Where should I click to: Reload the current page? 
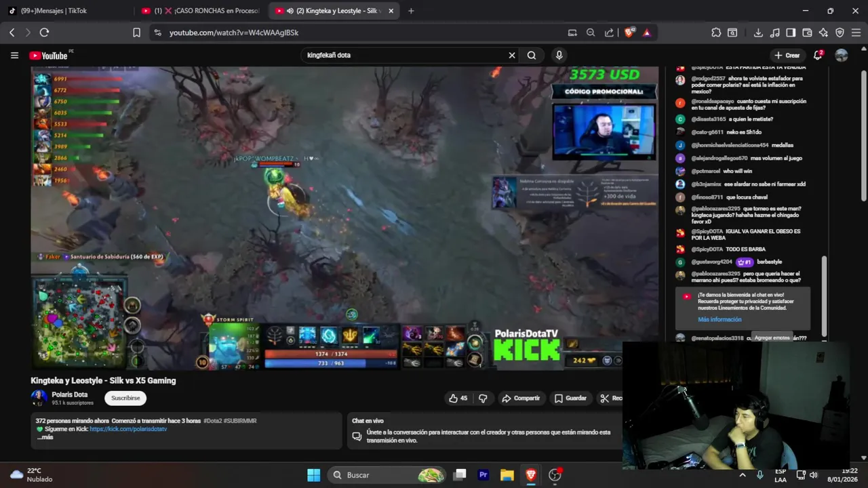pos(44,33)
